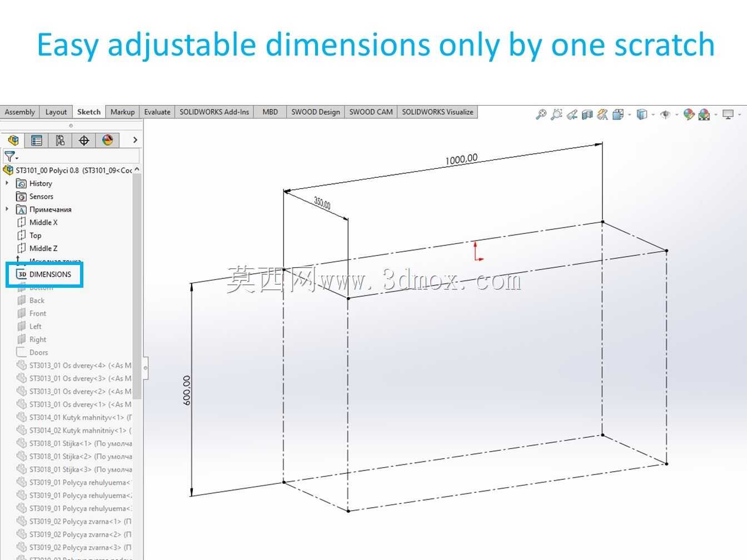Switch to the Assembly tab
The width and height of the screenshot is (747, 560).
tap(20, 112)
